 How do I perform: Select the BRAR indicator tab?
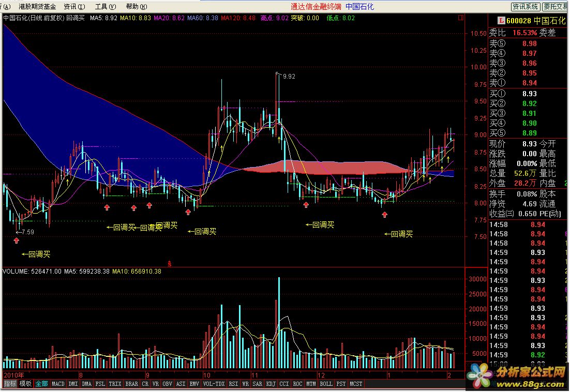[x=131, y=384]
